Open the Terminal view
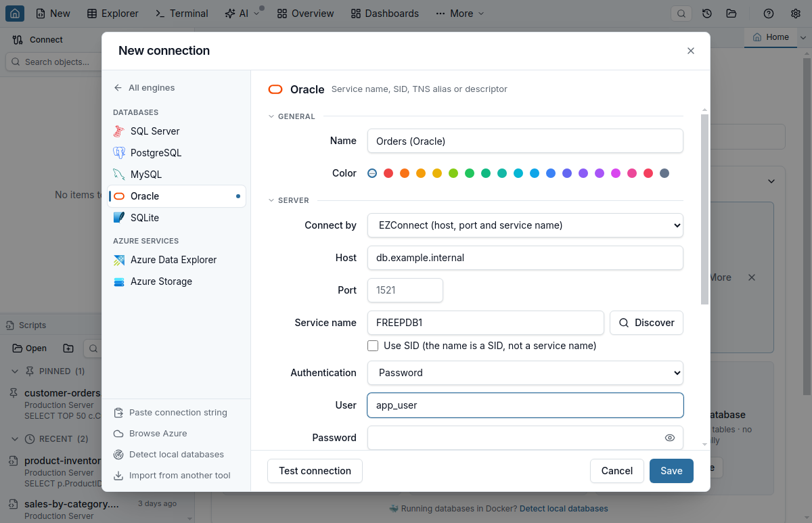Viewport: 812px width, 523px height. (182, 14)
